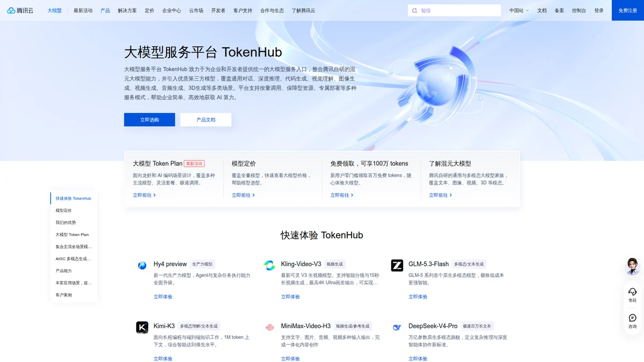Click the customer service avatar
This screenshot has height=362, width=644.
click(633, 266)
